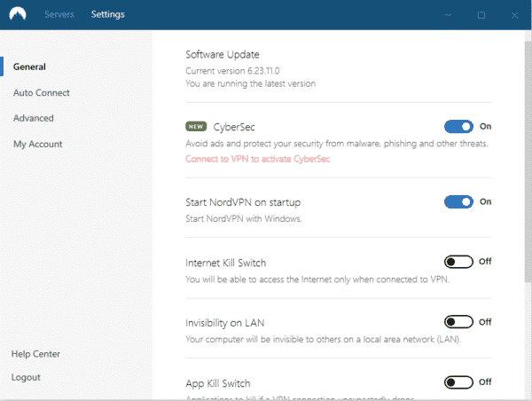532x401 pixels.
Task: Click the 'CyberSec' heading text
Action: coord(234,127)
